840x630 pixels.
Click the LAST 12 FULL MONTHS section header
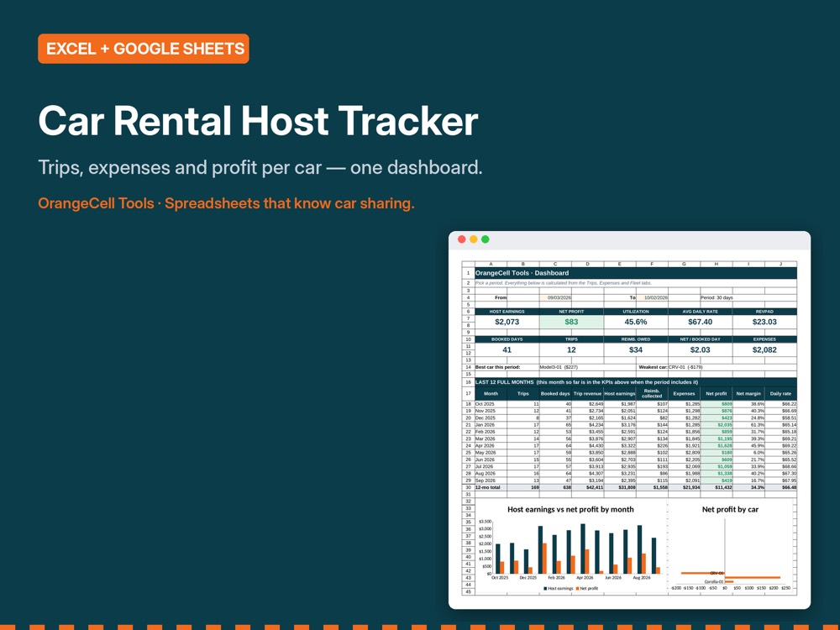pos(635,382)
